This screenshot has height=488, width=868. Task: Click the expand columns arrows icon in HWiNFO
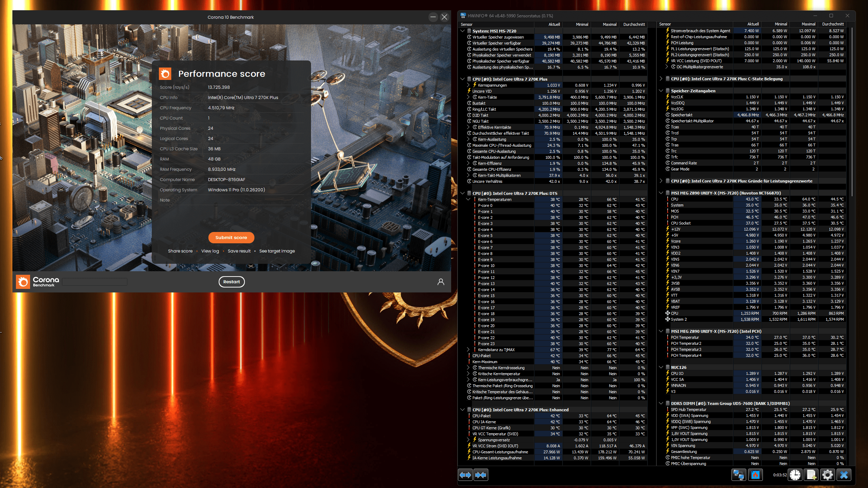[465, 475]
